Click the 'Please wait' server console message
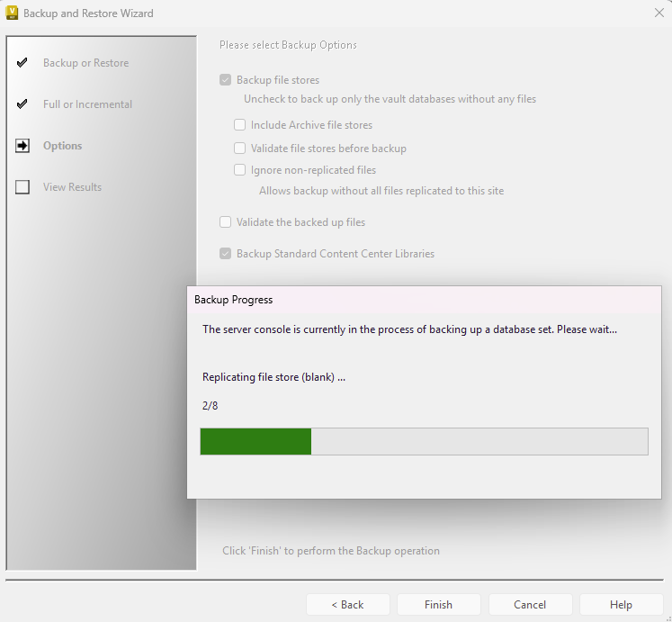The width and height of the screenshot is (672, 622). coord(409,329)
